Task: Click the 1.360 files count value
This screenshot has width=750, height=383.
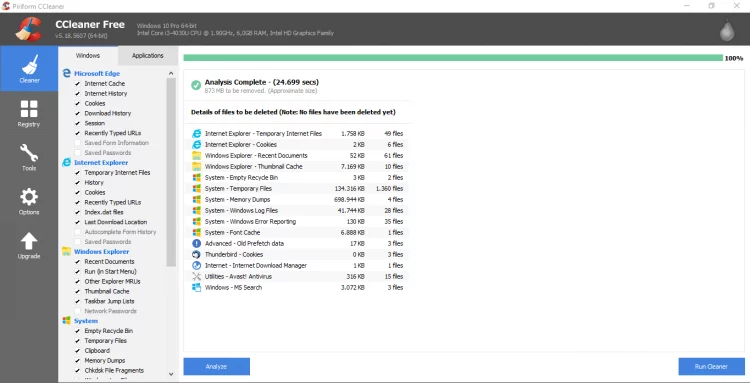Action: tap(389, 188)
